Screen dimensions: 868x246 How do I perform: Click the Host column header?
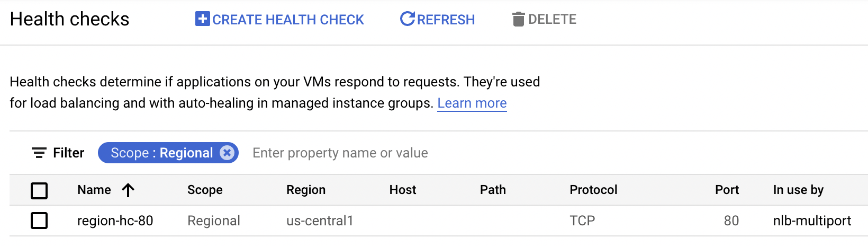pos(403,190)
